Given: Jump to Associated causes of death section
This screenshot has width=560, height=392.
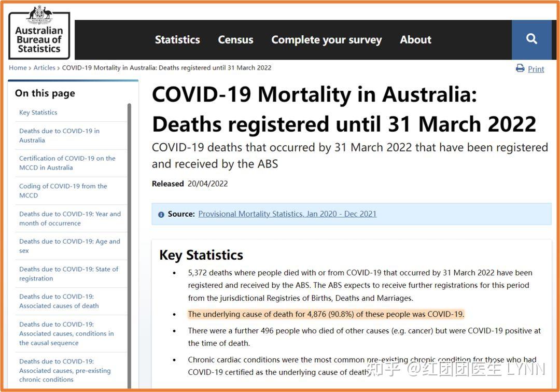Looking at the screenshot, I should pyautogui.click(x=59, y=301).
